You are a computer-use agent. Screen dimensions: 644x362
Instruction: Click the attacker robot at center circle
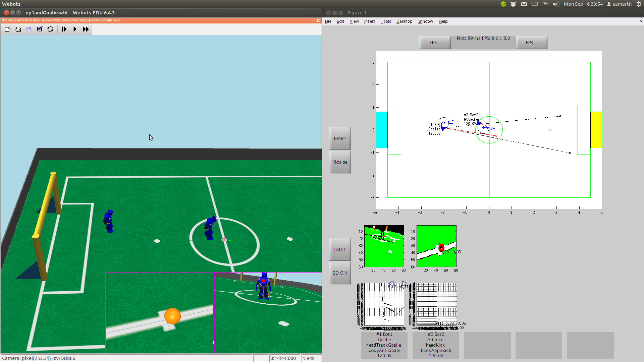pyautogui.click(x=210, y=228)
